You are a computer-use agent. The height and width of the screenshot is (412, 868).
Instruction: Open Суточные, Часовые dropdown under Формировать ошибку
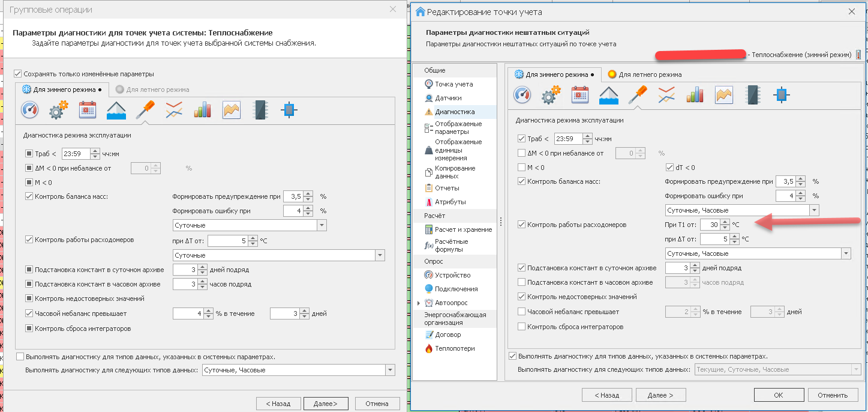click(x=813, y=211)
